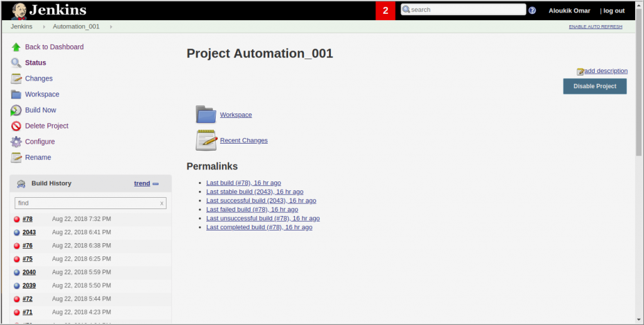The height and width of the screenshot is (325, 644).
Task: Expand the breadcrumb arrow after Automation_001
Action: 111,26
